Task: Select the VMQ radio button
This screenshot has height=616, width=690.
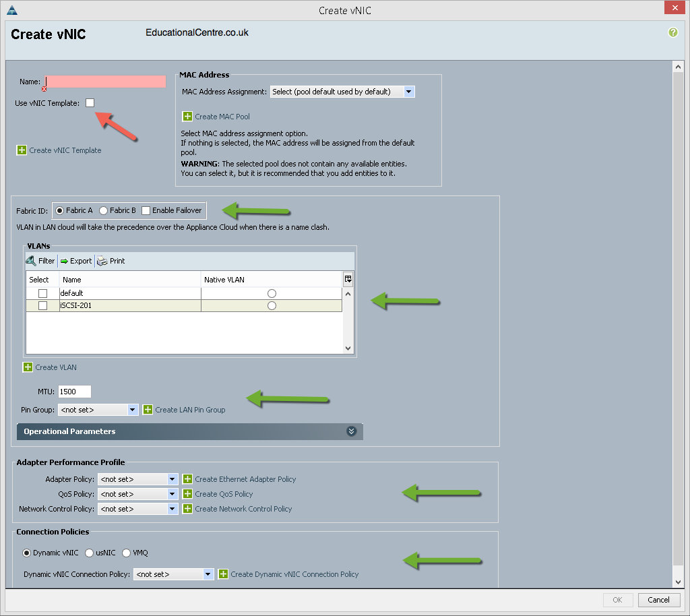Action: [x=126, y=553]
